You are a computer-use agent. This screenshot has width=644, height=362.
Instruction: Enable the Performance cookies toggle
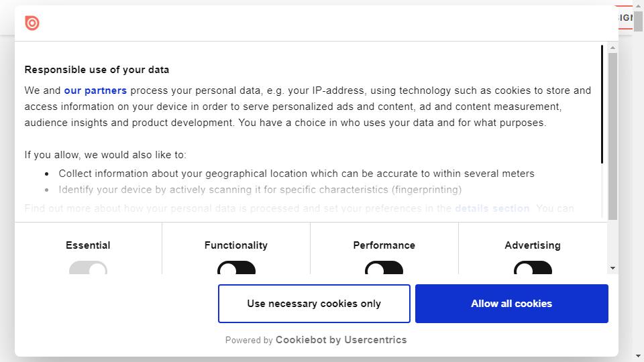(384, 269)
